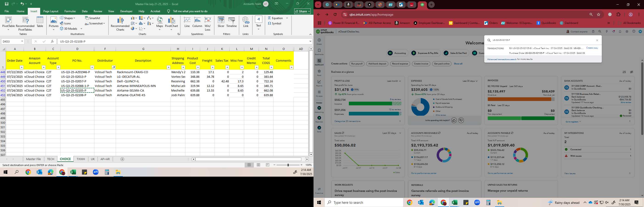
Task: Open Distributor column filter dropdown
Action: click(x=114, y=67)
